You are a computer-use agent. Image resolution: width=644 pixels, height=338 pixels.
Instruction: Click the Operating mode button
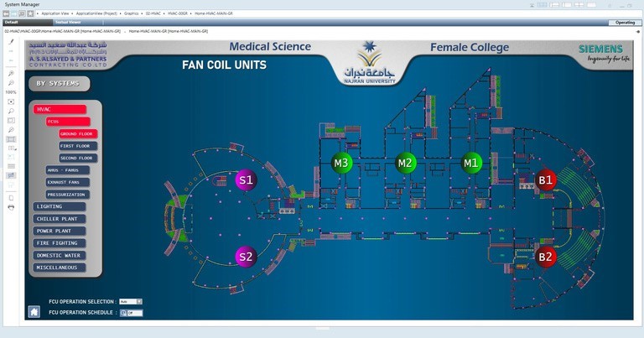(625, 23)
